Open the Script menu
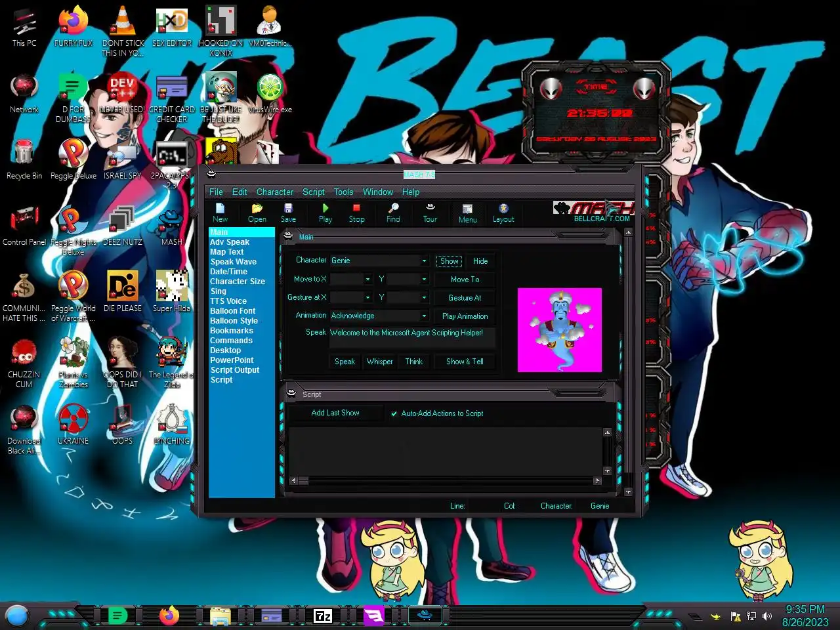The height and width of the screenshot is (630, 840). click(x=313, y=192)
